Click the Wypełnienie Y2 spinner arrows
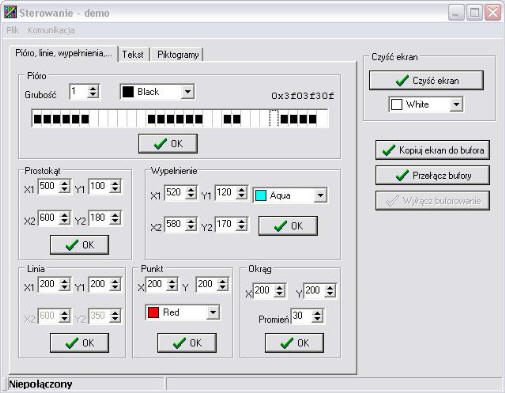Screen dimensions: 505x393 click(242, 224)
